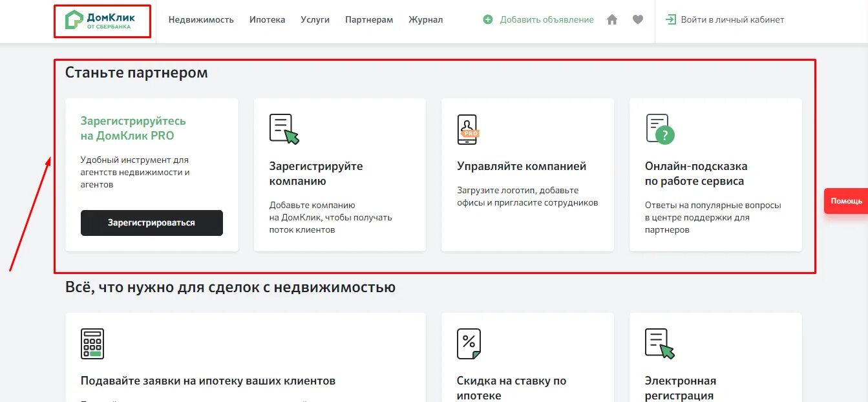This screenshot has height=402, width=868.
Task: Open Онлайн-подсказка по работе сервиса
Action: (x=696, y=173)
